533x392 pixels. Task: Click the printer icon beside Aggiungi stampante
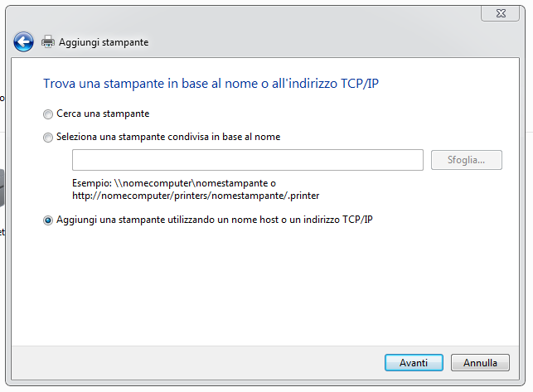(48, 41)
